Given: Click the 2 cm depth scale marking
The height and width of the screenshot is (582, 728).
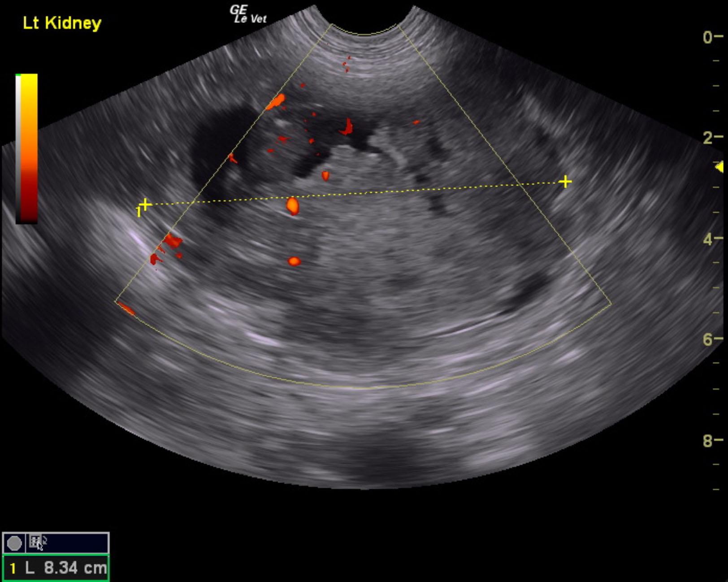Looking at the screenshot, I should (712, 138).
